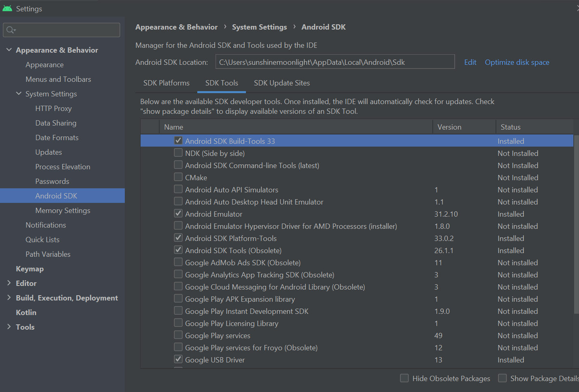
Task: Expand the Build, Execution, Deployment section
Action: click(9, 298)
